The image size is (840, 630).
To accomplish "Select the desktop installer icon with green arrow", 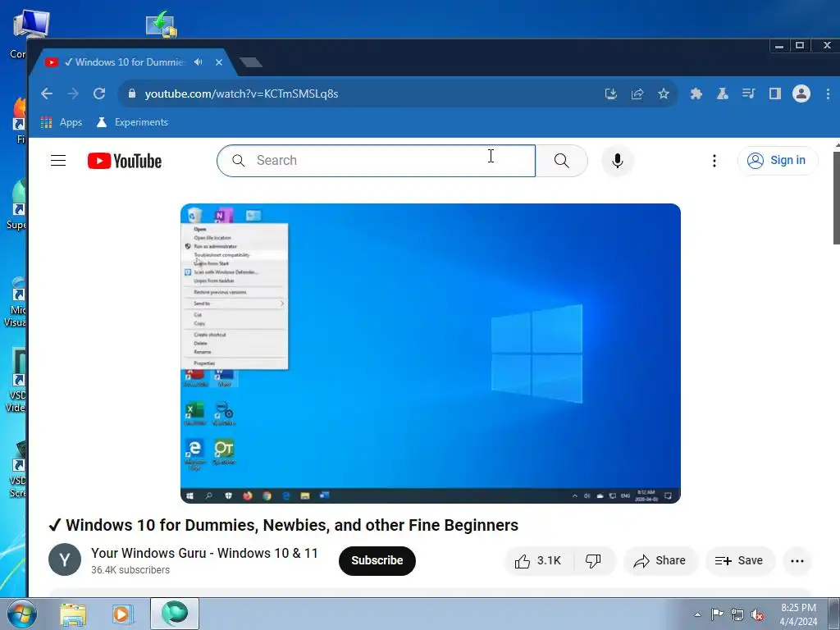I will click(x=162, y=24).
